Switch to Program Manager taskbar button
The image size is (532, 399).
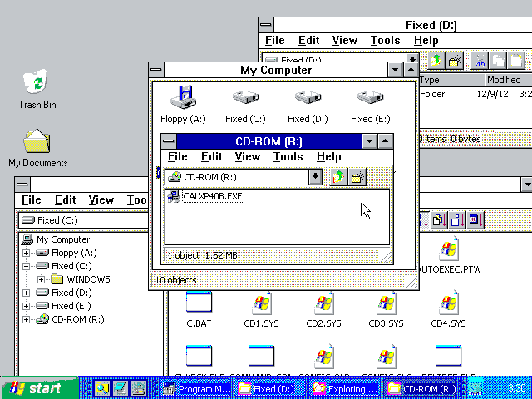(x=197, y=388)
